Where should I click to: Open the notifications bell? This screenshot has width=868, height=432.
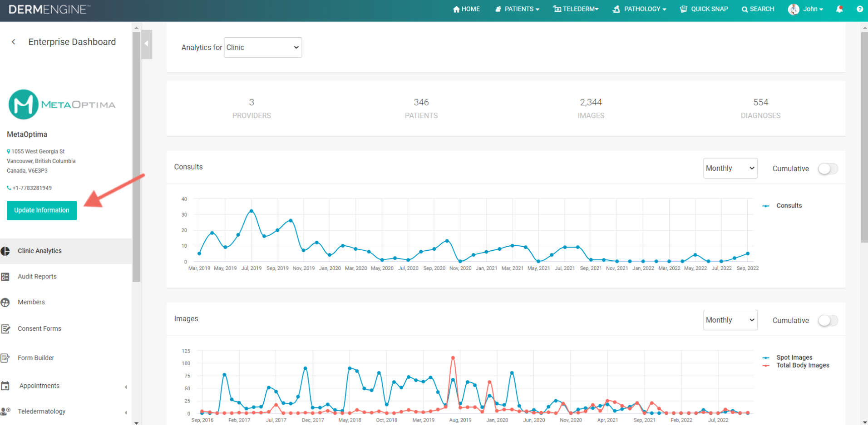(x=839, y=9)
